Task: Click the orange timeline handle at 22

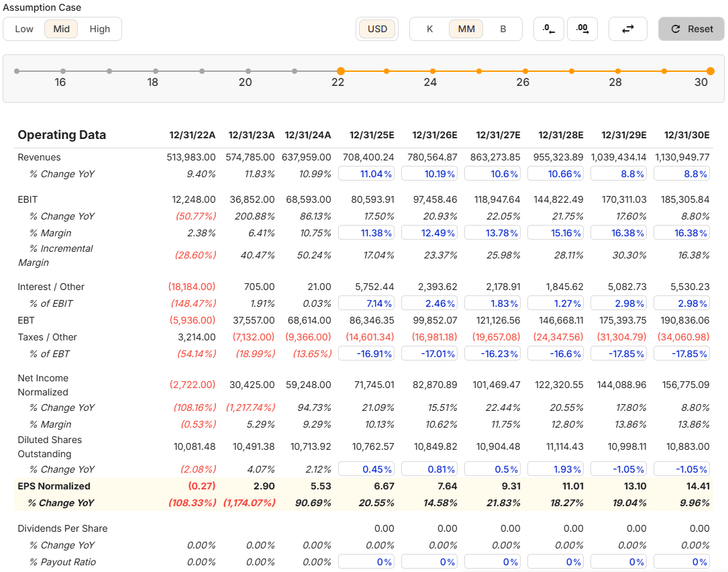Action: tap(341, 71)
